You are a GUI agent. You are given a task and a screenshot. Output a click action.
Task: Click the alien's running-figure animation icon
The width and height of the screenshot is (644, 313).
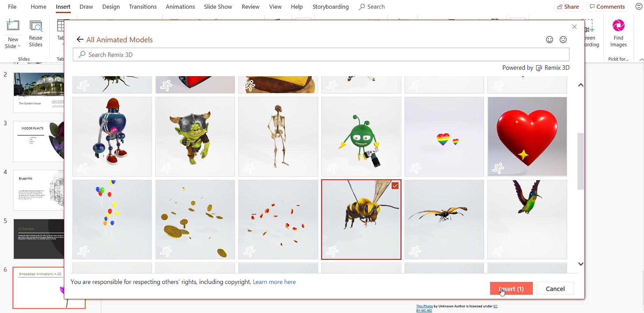point(332,169)
